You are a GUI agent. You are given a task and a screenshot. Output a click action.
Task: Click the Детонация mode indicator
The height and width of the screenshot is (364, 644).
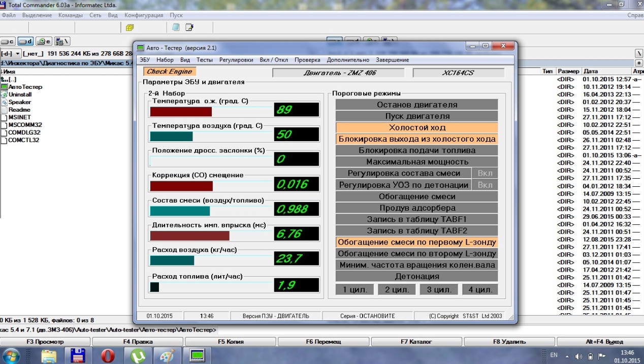point(416,276)
